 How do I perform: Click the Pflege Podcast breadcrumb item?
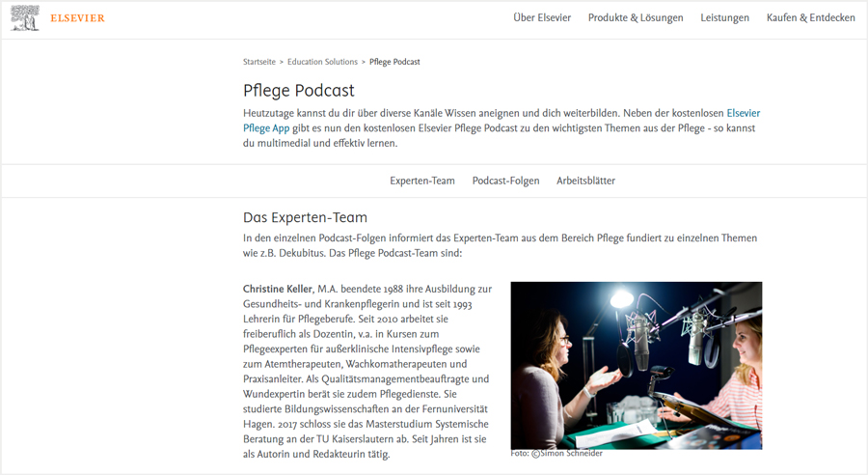coord(394,62)
